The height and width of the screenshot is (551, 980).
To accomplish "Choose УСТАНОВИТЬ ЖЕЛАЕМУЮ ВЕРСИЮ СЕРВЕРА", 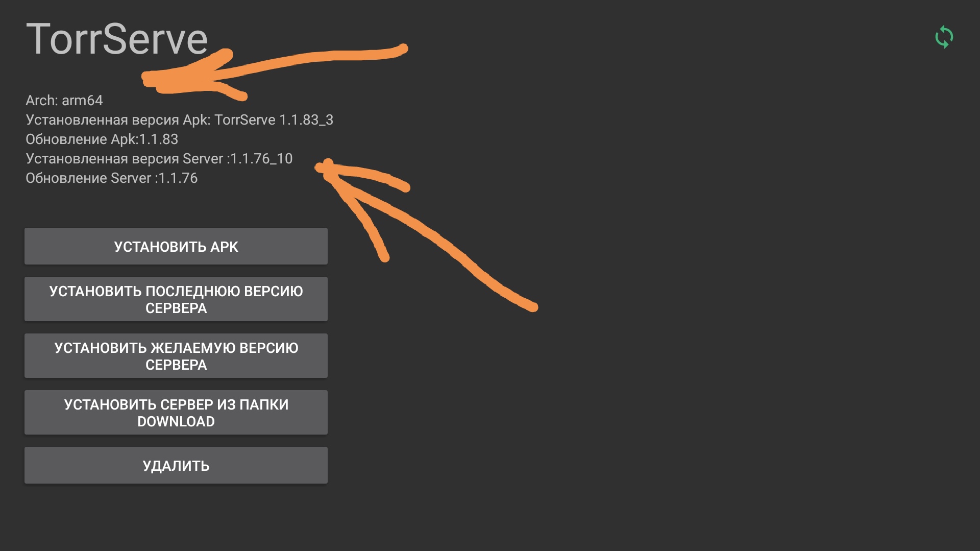I will tap(176, 356).
